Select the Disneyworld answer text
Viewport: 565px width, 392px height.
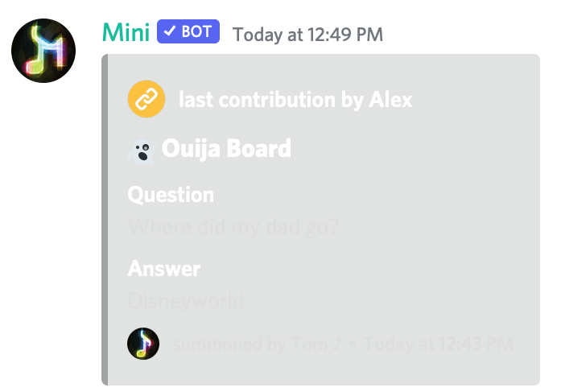186,301
